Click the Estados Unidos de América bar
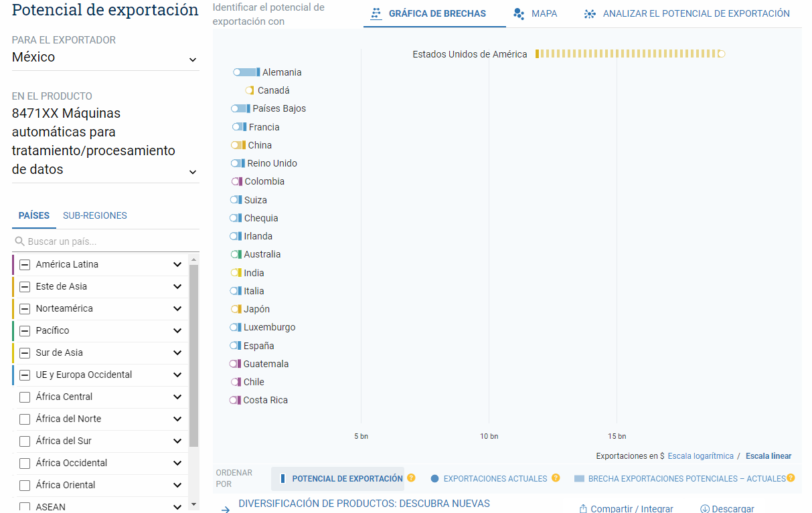This screenshot has height=513, width=812. click(628, 54)
